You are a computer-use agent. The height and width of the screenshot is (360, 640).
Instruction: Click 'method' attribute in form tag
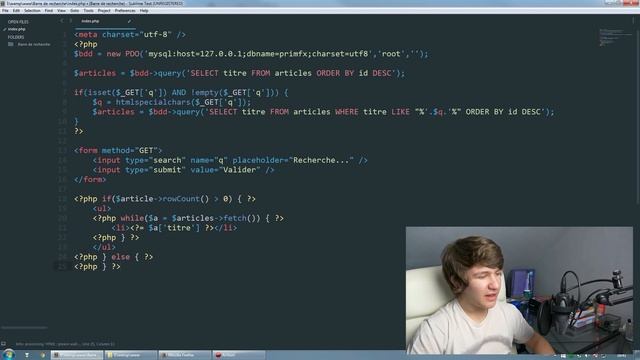tap(116, 151)
